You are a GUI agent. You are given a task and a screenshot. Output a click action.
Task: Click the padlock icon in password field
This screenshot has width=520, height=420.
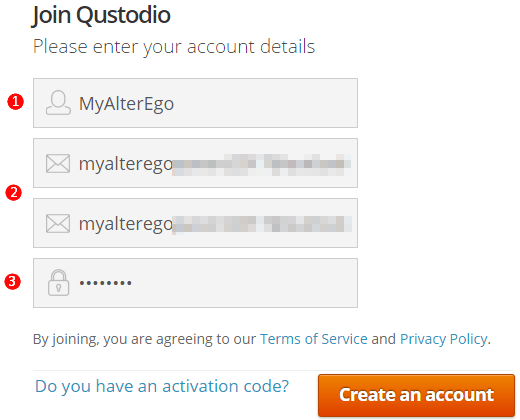pyautogui.click(x=58, y=283)
